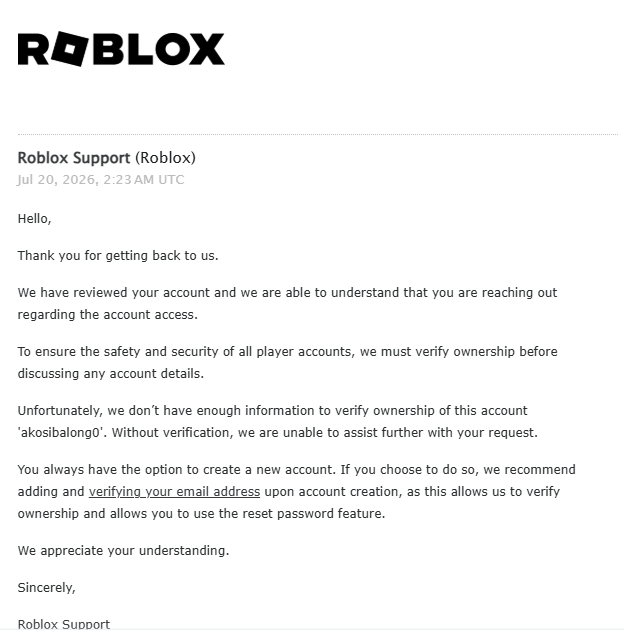Click the 'We appreciate your understanding.' line
This screenshot has height=644, width=624.
coord(123,551)
